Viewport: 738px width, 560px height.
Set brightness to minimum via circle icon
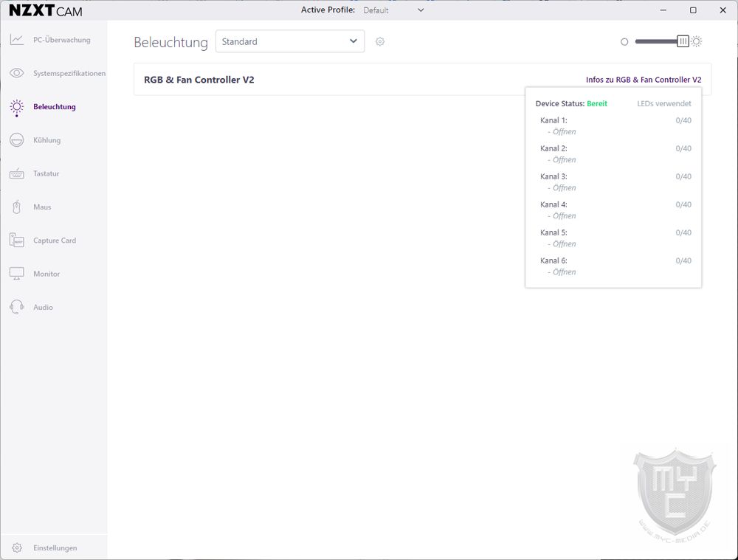pos(624,42)
